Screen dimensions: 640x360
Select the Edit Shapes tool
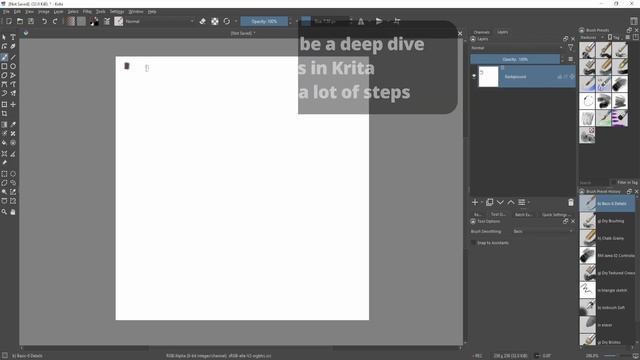coord(4,47)
